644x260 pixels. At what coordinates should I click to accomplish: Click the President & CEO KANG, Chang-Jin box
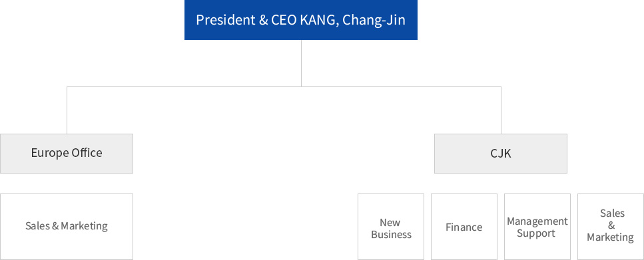pyautogui.click(x=300, y=20)
